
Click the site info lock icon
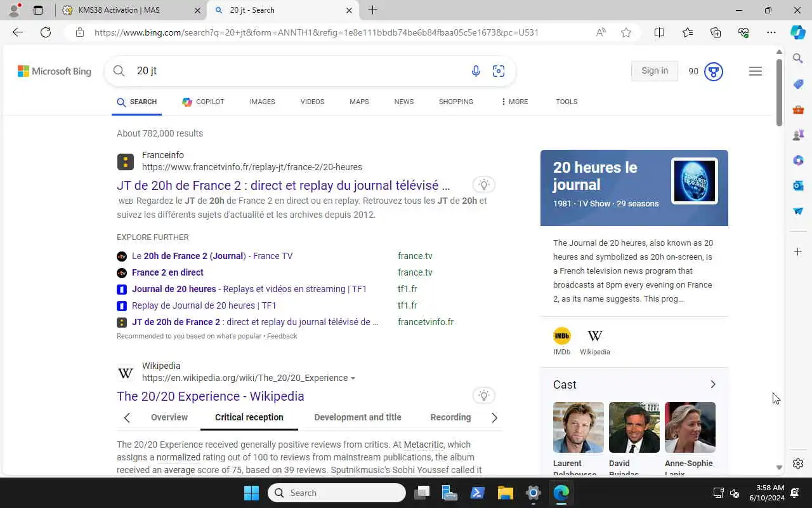[80, 32]
